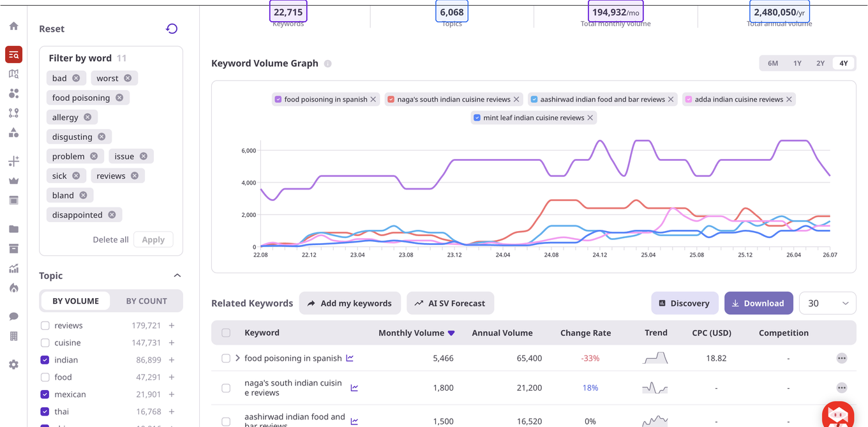Uncheck the 'mexican' topic checkbox
This screenshot has height=427, width=868.
(x=45, y=394)
